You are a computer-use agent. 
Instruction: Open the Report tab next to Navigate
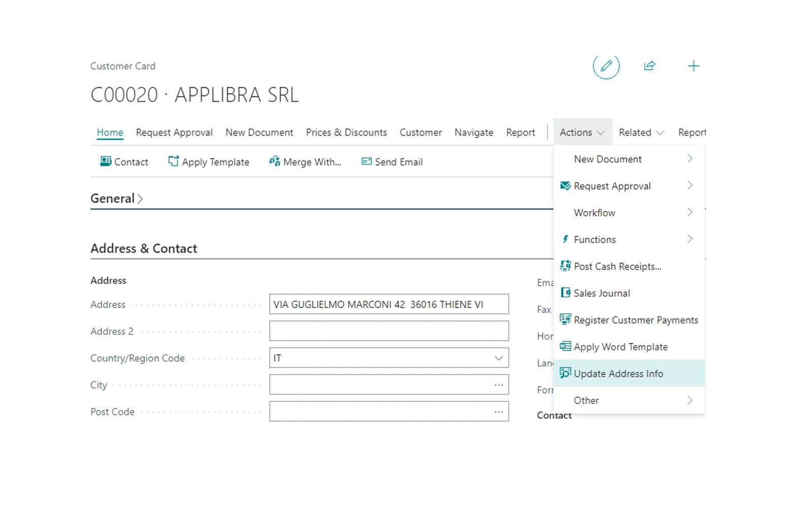click(521, 133)
